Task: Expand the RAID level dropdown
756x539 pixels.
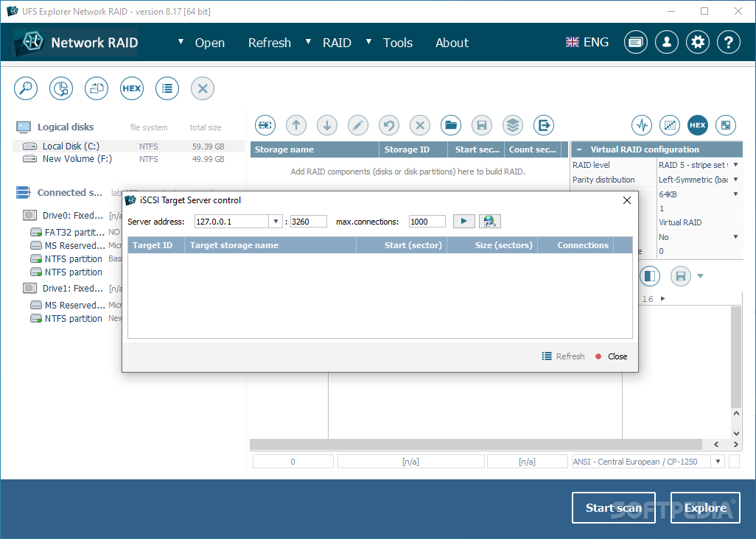Action: [736, 165]
